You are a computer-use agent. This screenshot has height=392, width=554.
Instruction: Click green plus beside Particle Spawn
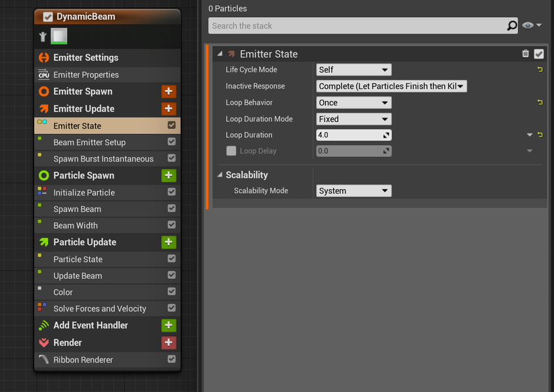point(168,175)
